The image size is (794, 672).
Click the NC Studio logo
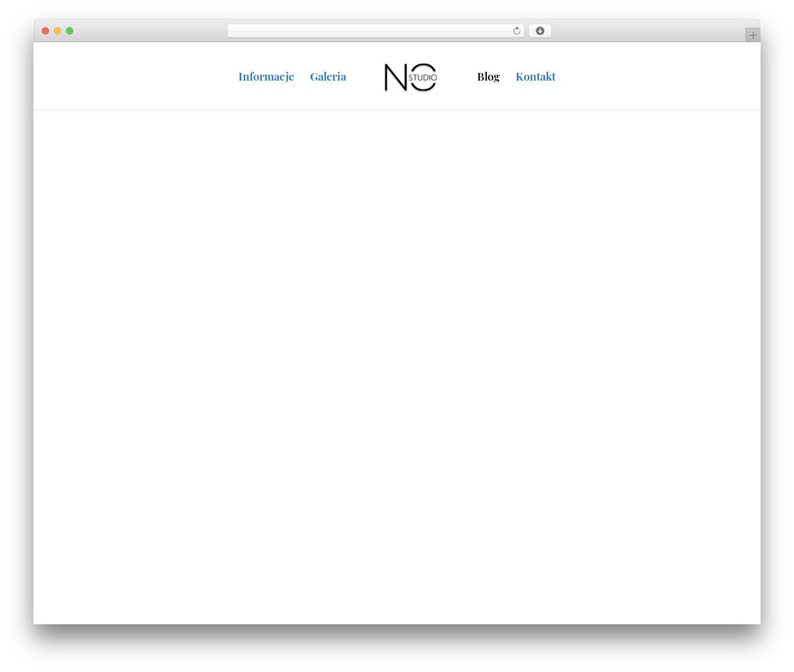[x=411, y=77]
